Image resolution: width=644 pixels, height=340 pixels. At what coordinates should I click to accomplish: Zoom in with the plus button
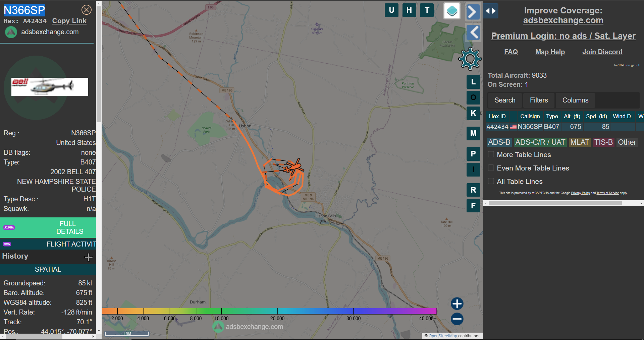tap(457, 304)
